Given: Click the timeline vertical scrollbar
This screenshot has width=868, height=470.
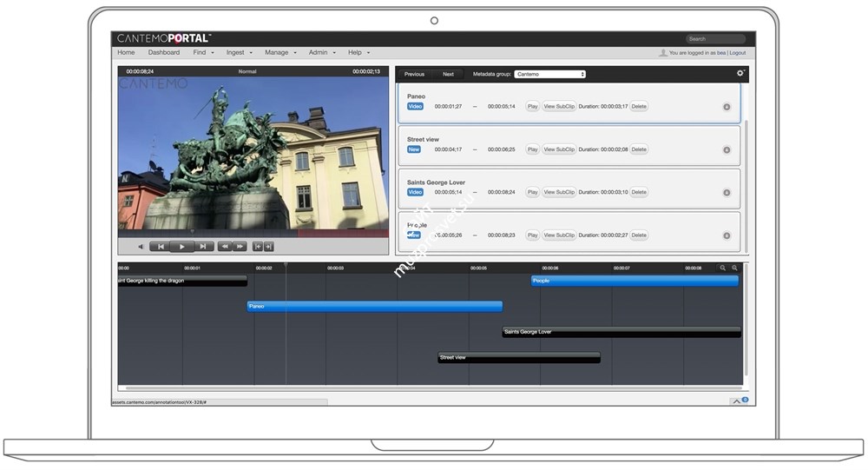Looking at the screenshot, I should tap(746, 321).
